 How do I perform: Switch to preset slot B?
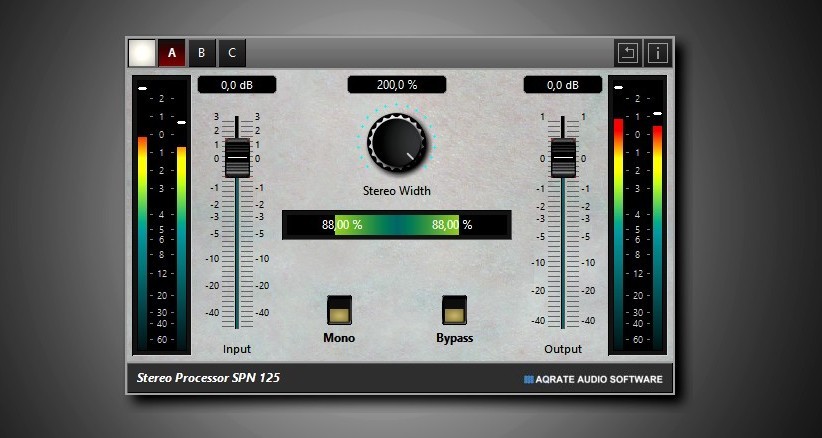[202, 53]
